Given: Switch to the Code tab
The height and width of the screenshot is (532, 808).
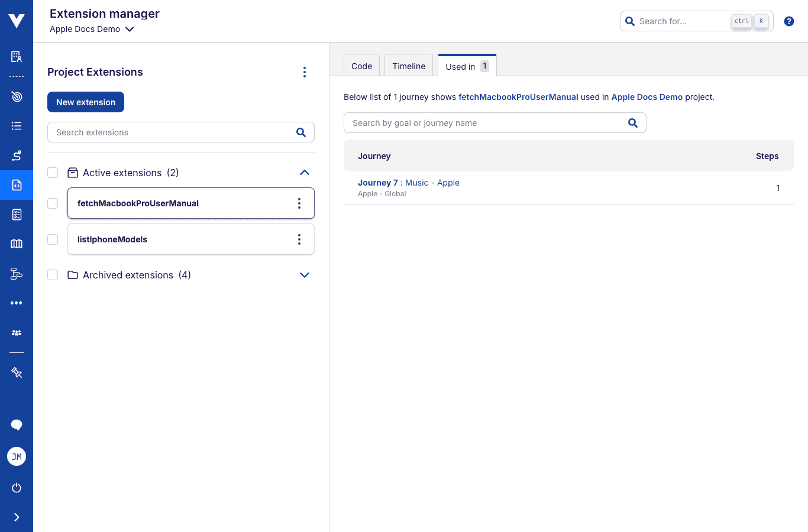Looking at the screenshot, I should (361, 66).
